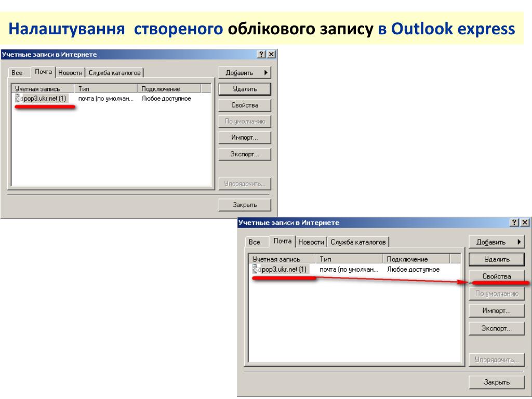Close the upper Учетные записи dialog
Image resolution: width=532 pixels, height=399 pixels.
[271, 54]
